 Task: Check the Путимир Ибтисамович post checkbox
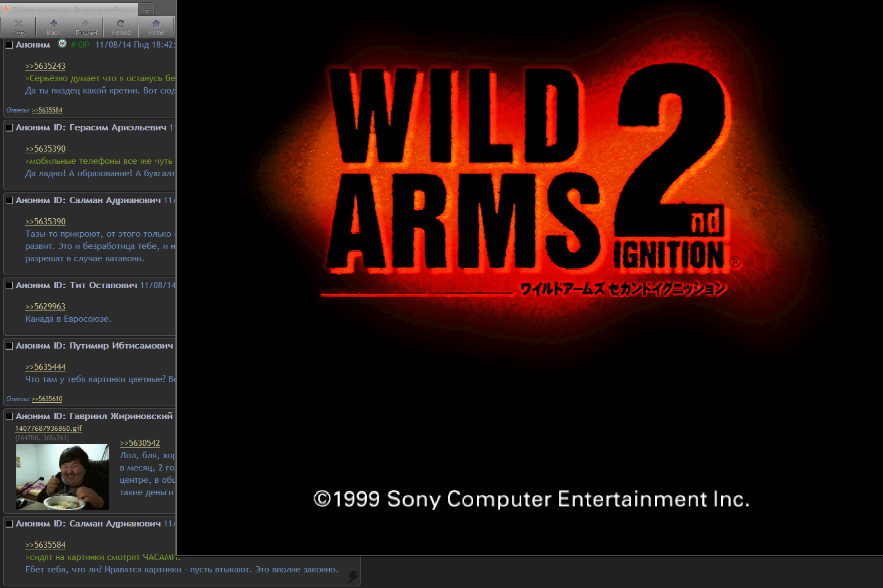9,346
